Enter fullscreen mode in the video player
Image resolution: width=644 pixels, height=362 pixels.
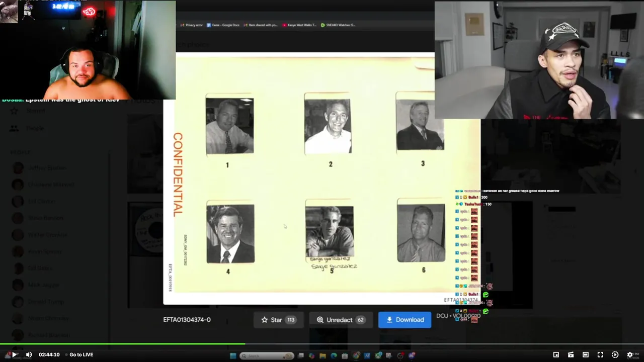click(x=600, y=354)
